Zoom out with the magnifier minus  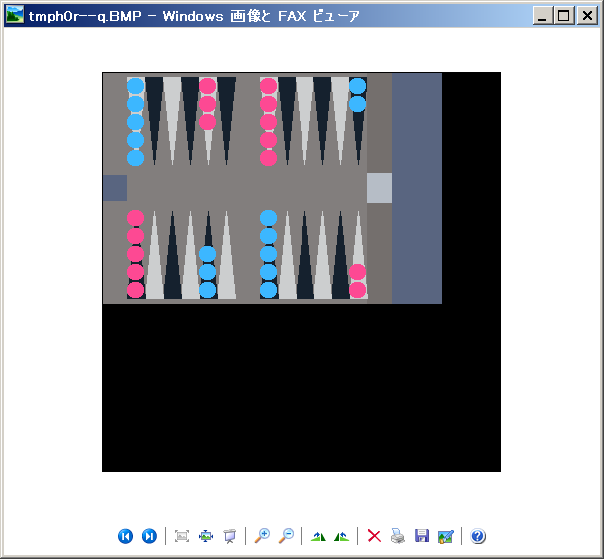coord(286,536)
